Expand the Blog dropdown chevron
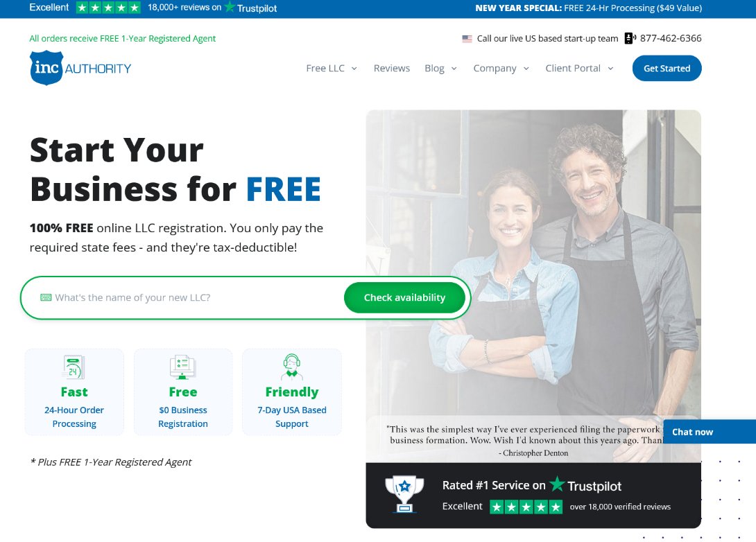The width and height of the screenshot is (756, 542). click(454, 69)
